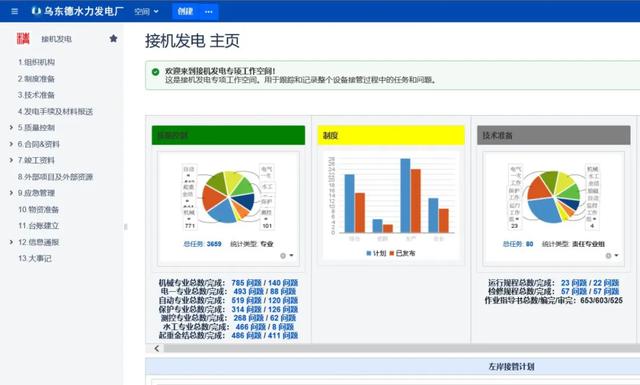The image size is (640, 385).
Task: Click the left arrow on the horizontal scrollbar
Action: pyautogui.click(x=157, y=348)
